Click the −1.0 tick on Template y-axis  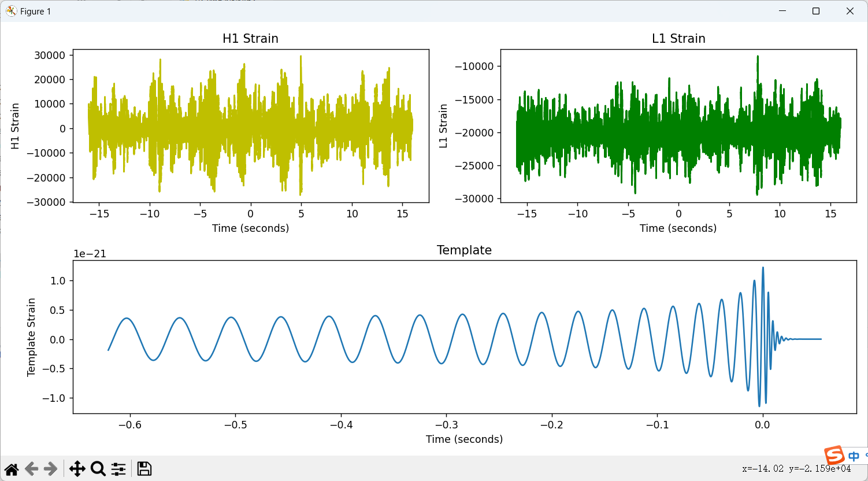[x=54, y=398]
